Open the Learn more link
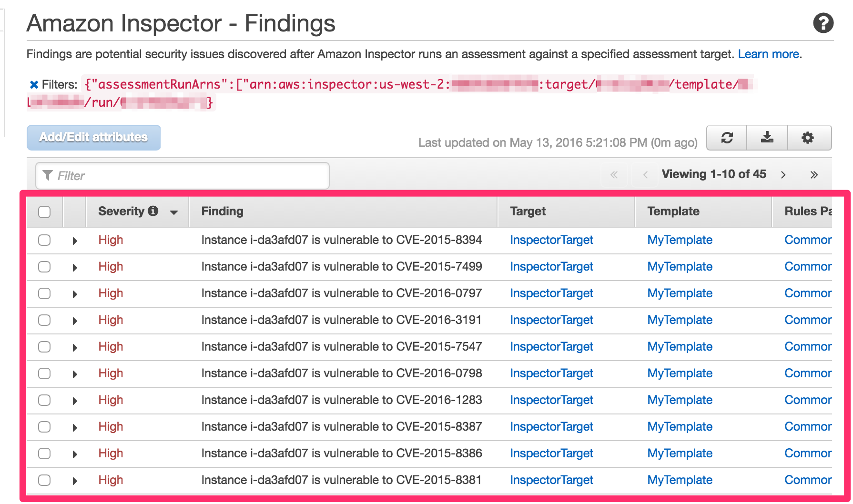The height and width of the screenshot is (504, 853). coord(768,54)
